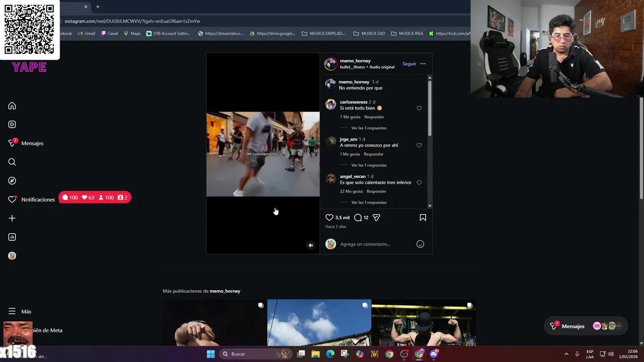Open the Canal bookmark
This screenshot has width=644, height=362.
[x=109, y=34]
